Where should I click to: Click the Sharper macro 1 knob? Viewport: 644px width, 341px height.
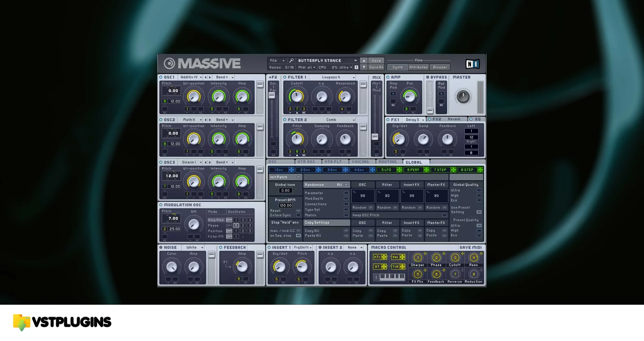pos(418,258)
